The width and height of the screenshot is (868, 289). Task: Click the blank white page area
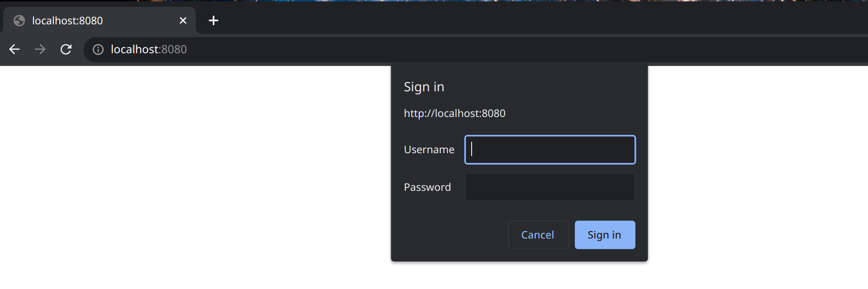184,183
